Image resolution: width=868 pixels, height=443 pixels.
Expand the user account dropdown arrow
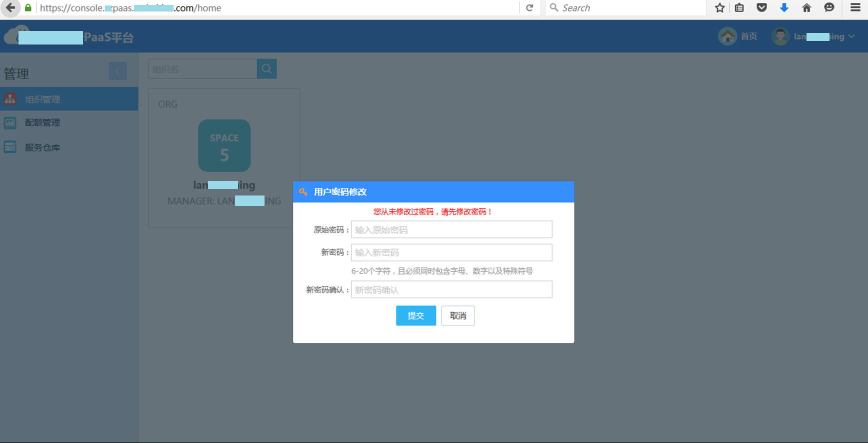point(851,36)
